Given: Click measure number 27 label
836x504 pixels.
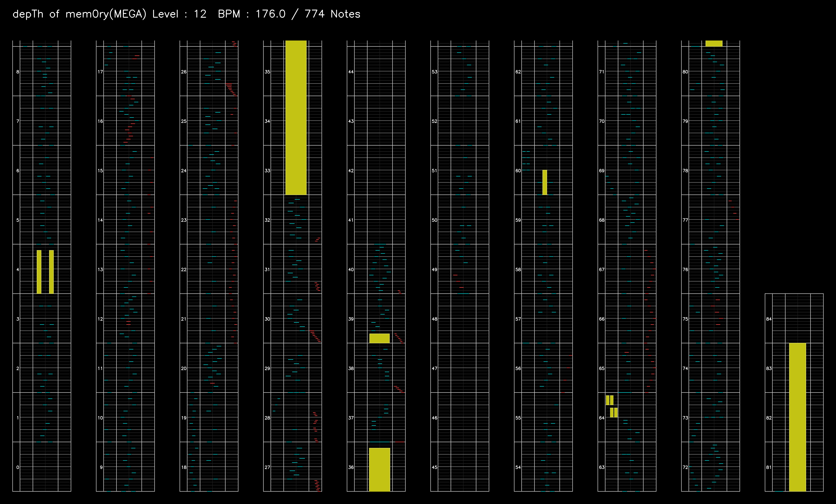Looking at the screenshot, I should (267, 467).
